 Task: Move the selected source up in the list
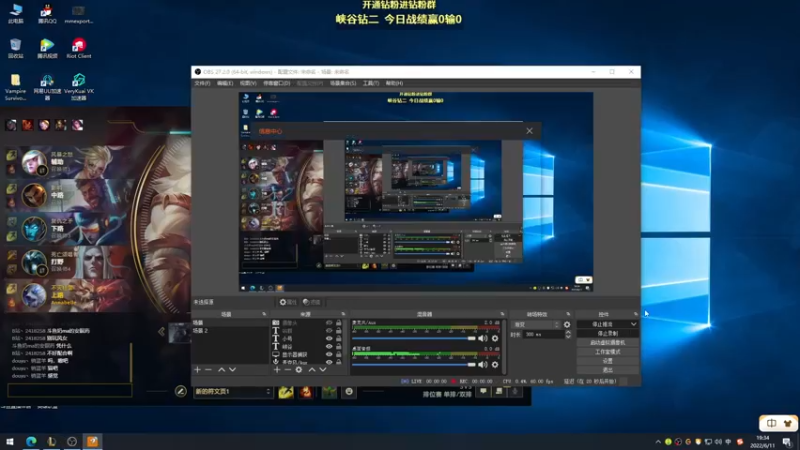pos(312,369)
